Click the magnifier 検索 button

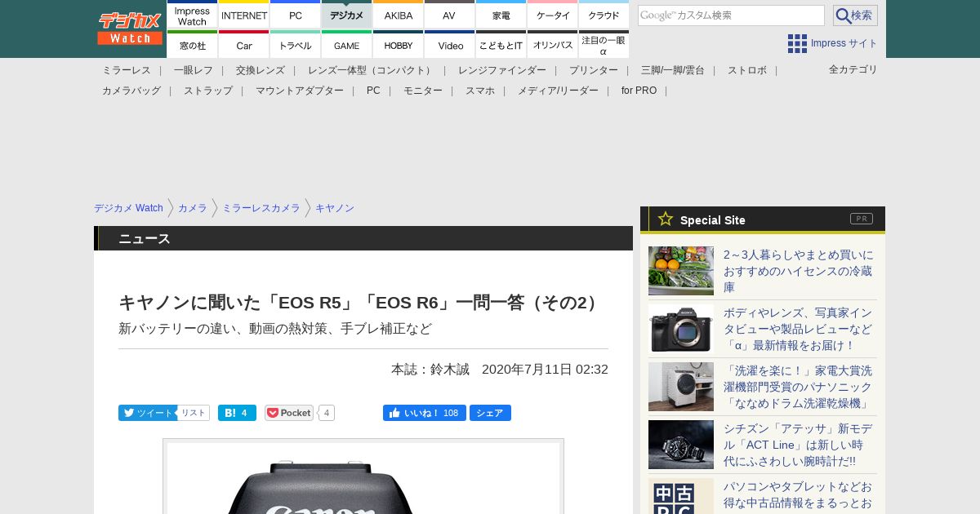[x=855, y=16]
